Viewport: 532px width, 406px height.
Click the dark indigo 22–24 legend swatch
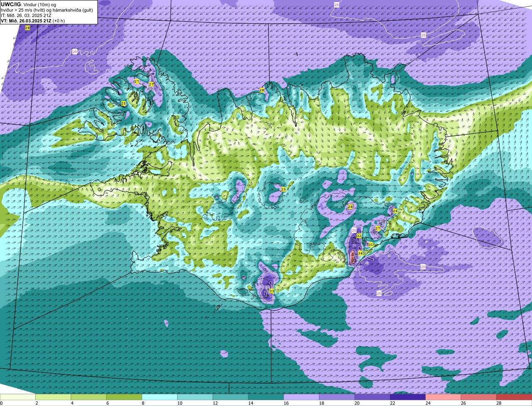pyautogui.click(x=408, y=397)
